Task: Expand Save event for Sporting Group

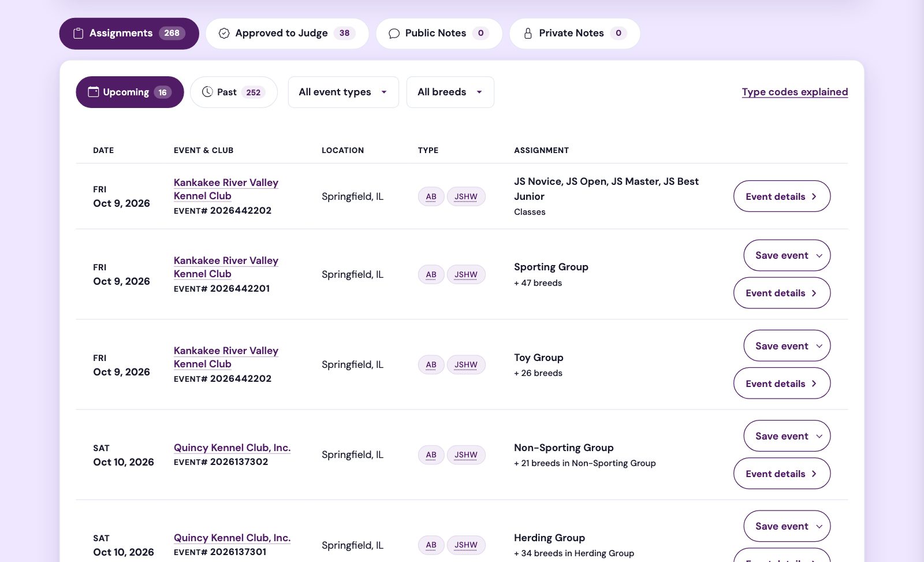Action: (787, 255)
